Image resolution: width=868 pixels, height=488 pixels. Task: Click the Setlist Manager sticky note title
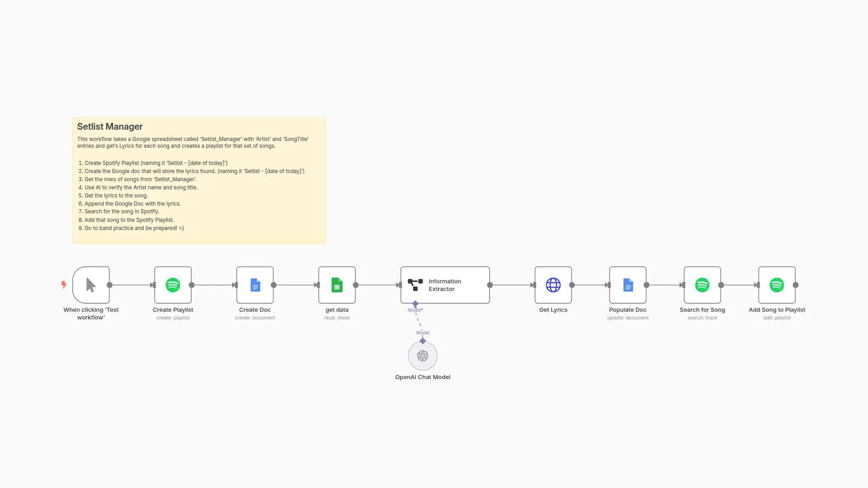point(110,127)
